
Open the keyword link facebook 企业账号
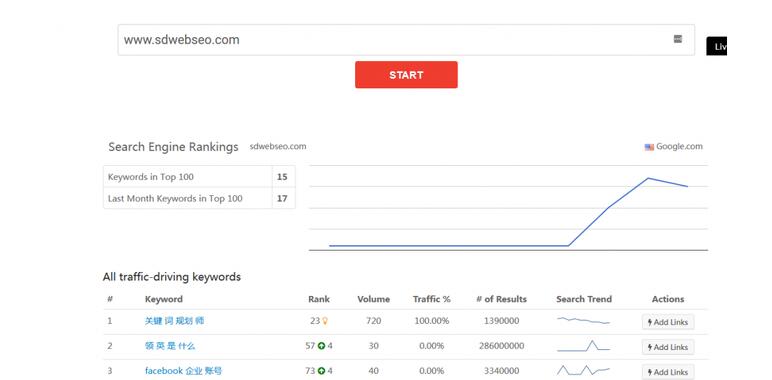coord(183,371)
